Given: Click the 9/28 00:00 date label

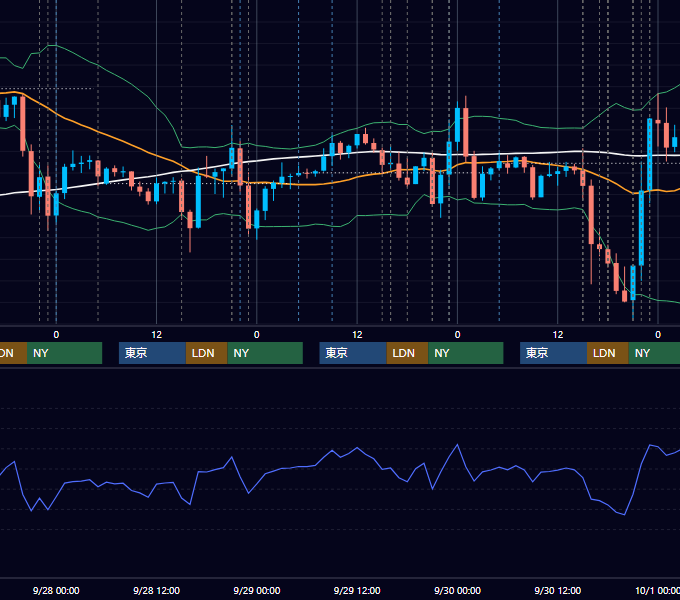Looking at the screenshot, I should (x=56, y=590).
